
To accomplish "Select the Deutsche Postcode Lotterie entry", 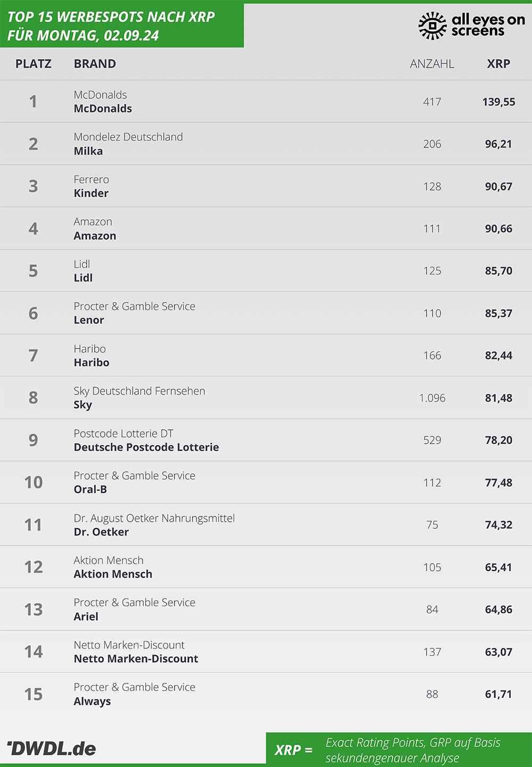I will click(x=146, y=447).
